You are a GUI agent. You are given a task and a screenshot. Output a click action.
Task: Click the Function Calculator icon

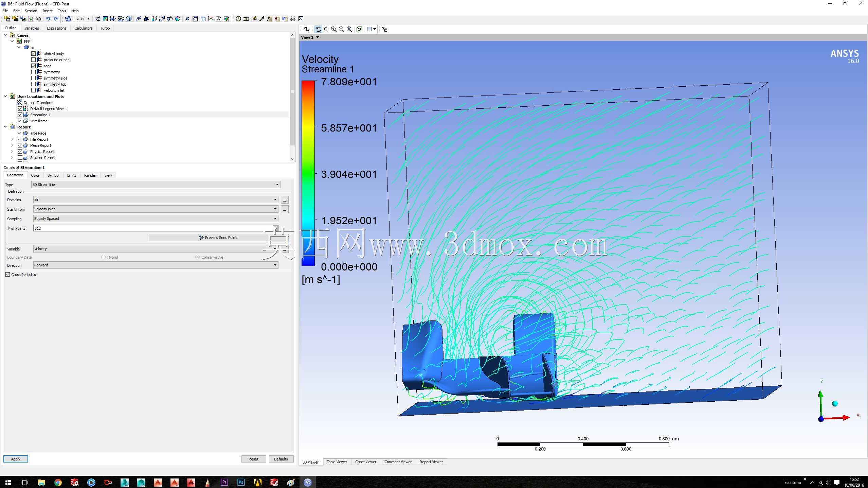tap(270, 19)
